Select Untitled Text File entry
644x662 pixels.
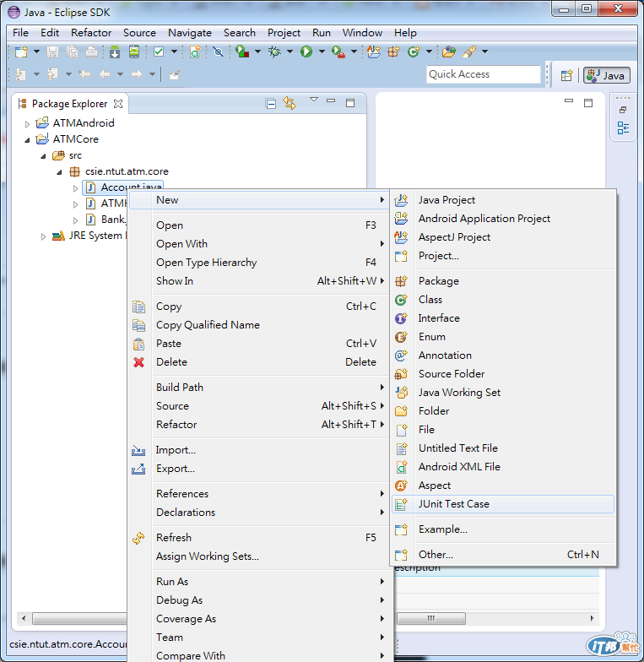tap(503, 448)
